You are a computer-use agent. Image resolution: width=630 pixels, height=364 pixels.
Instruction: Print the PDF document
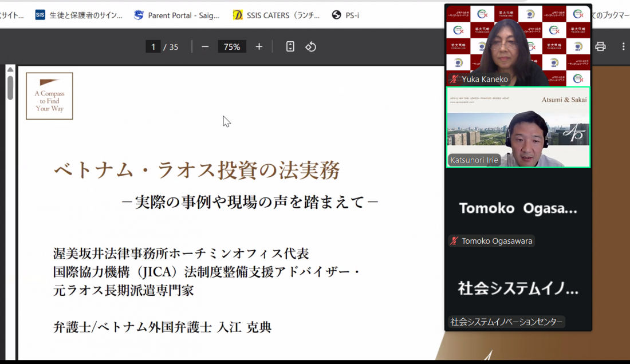pos(600,47)
